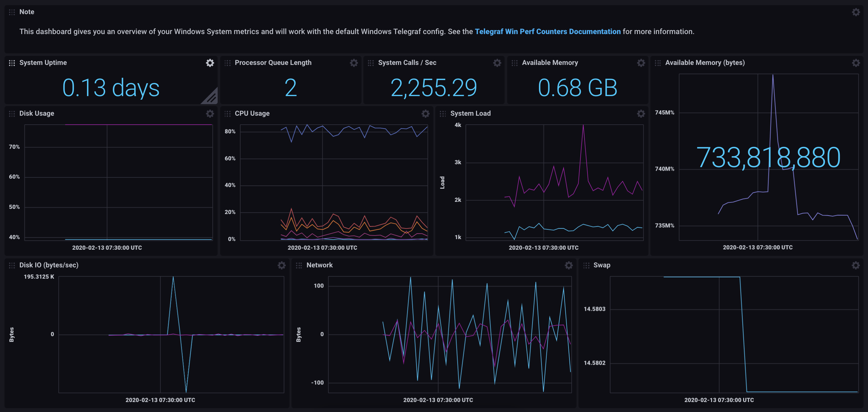Click the Swap chart timestamp label
This screenshot has width=868, height=412.
[x=719, y=400]
